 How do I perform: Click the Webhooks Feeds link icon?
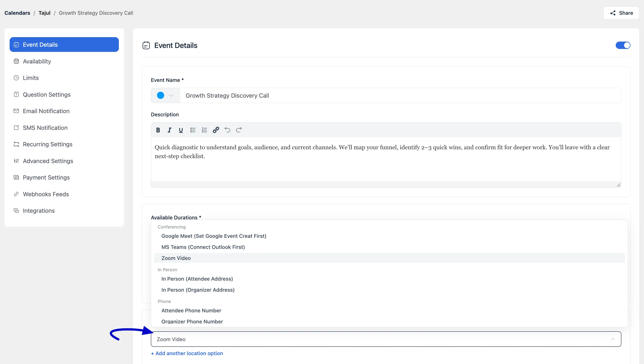(x=16, y=194)
